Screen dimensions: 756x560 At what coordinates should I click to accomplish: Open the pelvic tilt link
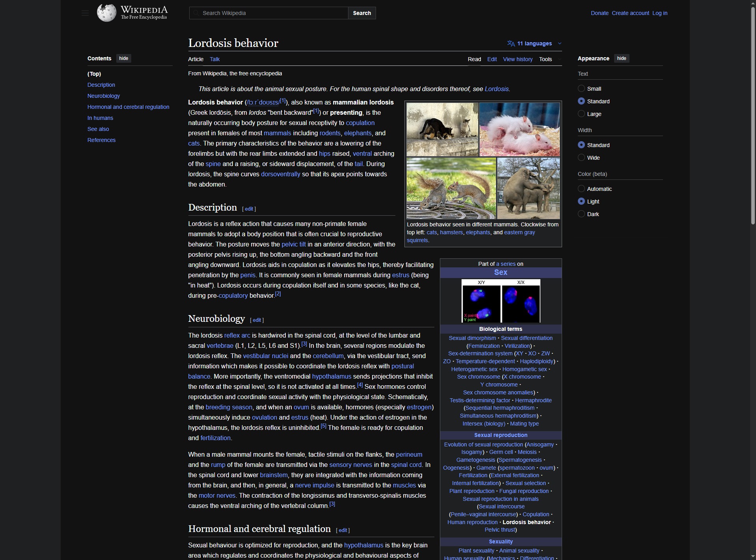[294, 244]
